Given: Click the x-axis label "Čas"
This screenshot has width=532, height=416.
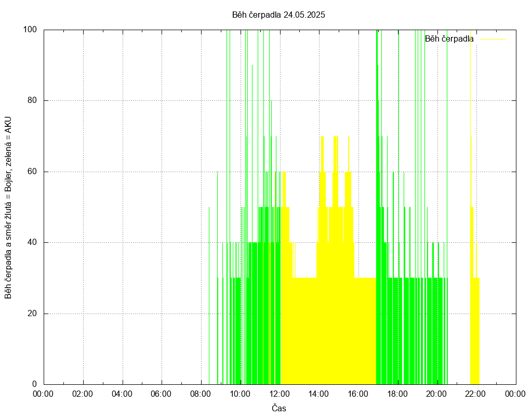Looking at the screenshot, I should pos(279,408).
